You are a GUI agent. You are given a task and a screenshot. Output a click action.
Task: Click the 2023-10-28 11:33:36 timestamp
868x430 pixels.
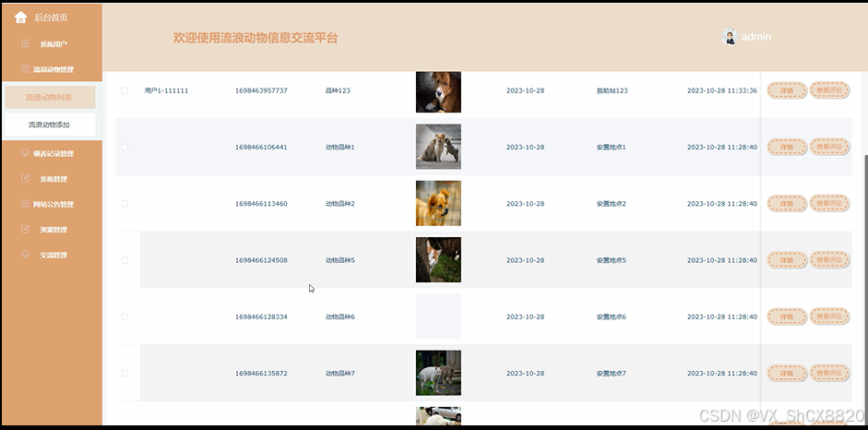(722, 90)
